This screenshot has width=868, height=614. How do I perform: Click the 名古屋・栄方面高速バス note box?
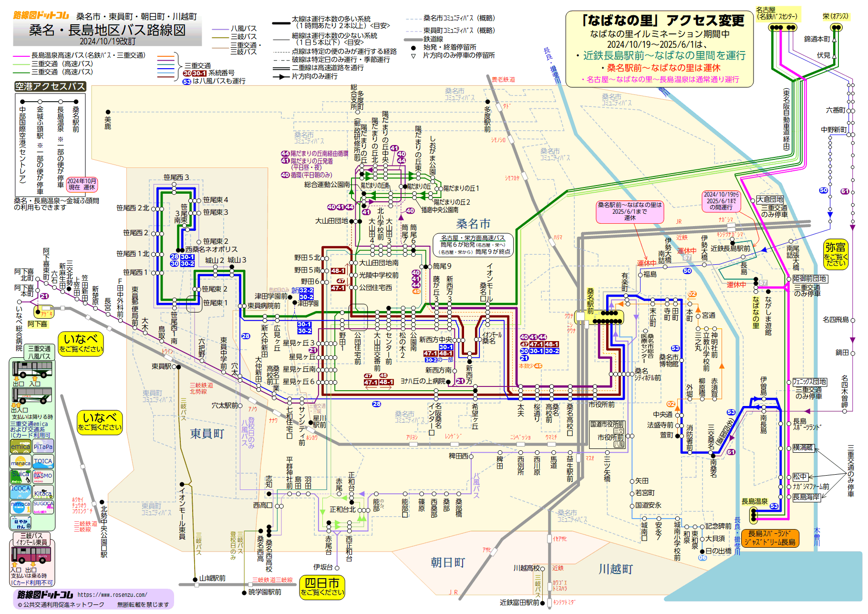(x=473, y=245)
